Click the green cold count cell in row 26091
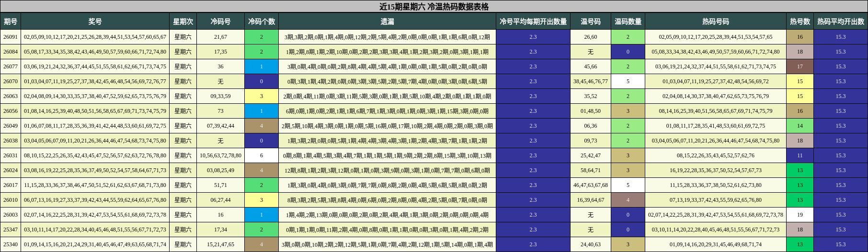This screenshot has height=252, width=868. coord(262,37)
